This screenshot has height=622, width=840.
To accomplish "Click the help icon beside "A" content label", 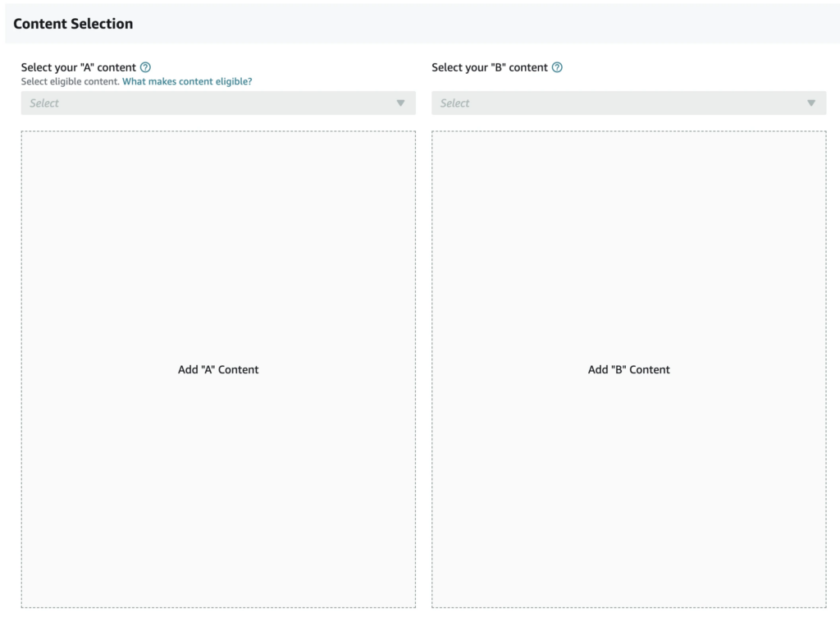I will pos(146,67).
